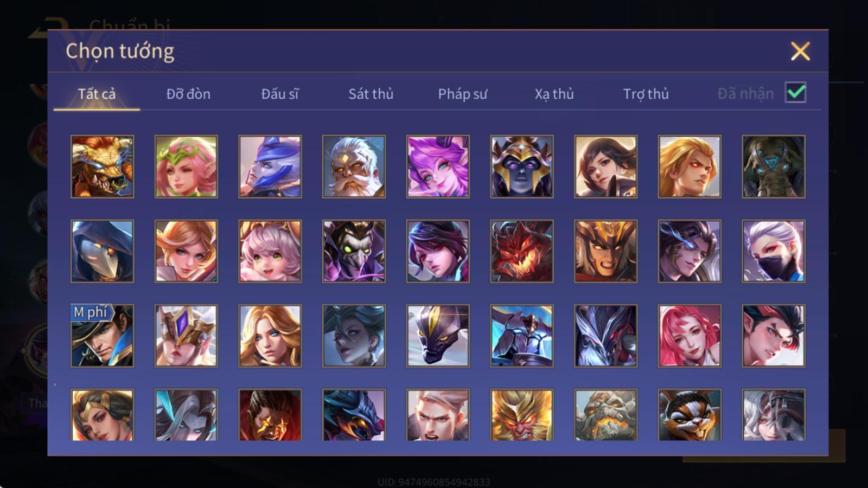Open the Sát thủ tab
The height and width of the screenshot is (488, 868).
371,94
